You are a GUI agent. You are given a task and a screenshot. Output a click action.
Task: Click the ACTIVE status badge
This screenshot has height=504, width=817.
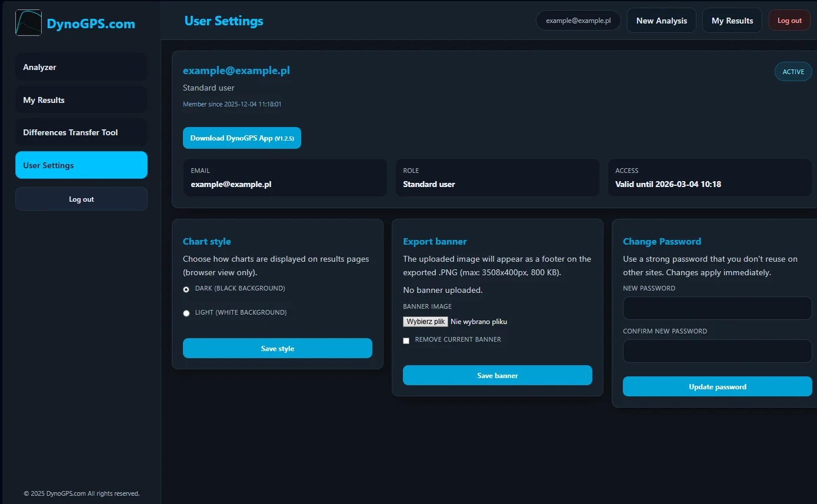coord(793,72)
